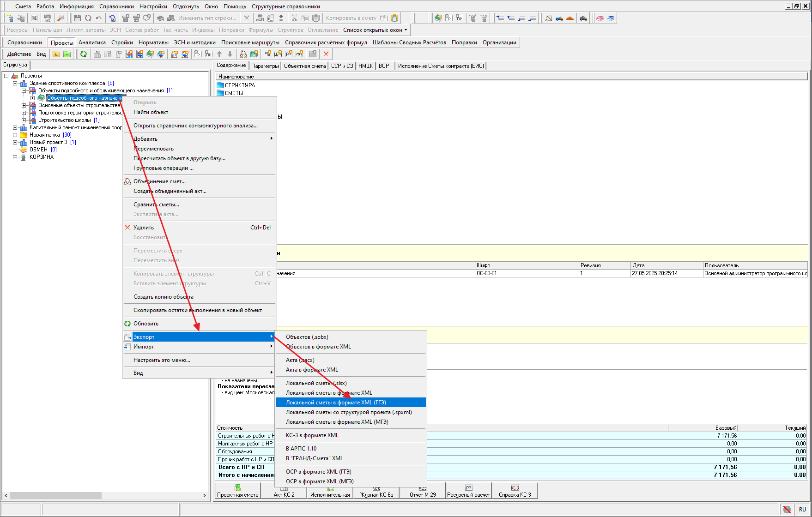Open the 'Список открытых окон' dropdown

(375, 30)
